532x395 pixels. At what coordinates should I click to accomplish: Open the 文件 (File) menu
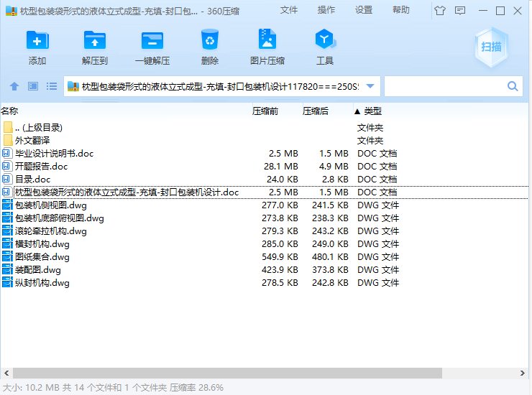point(289,10)
